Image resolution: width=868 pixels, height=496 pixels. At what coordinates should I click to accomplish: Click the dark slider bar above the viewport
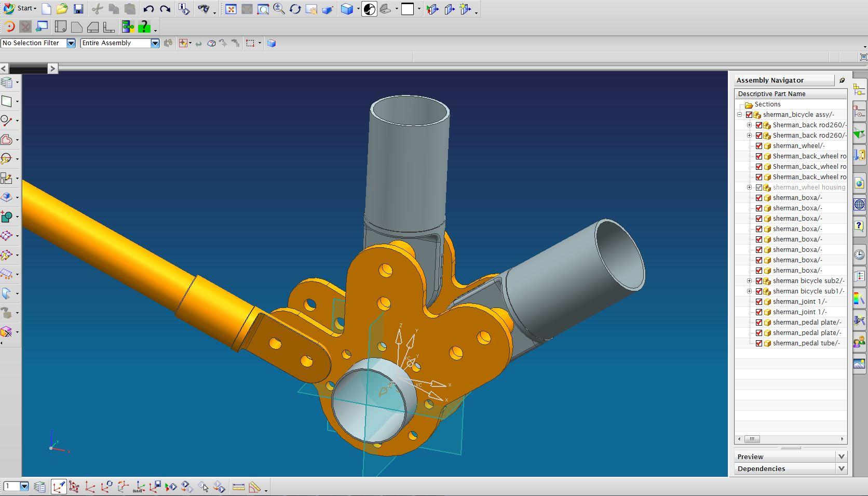(x=28, y=68)
